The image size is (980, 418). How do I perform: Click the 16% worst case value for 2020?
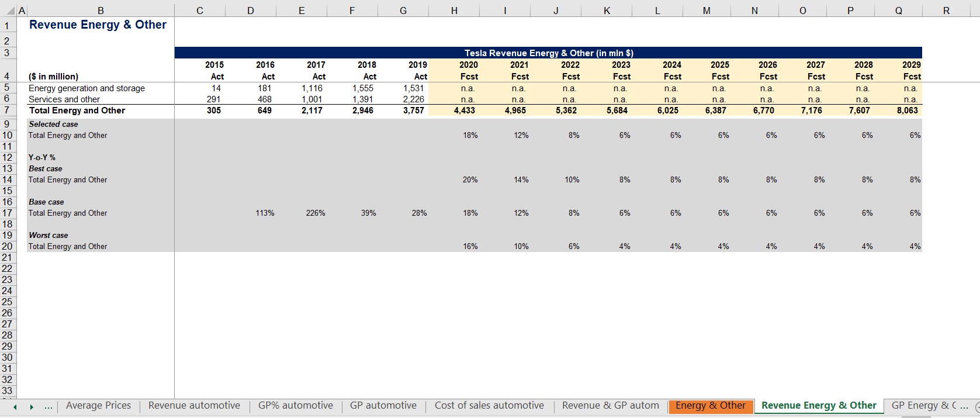click(470, 247)
